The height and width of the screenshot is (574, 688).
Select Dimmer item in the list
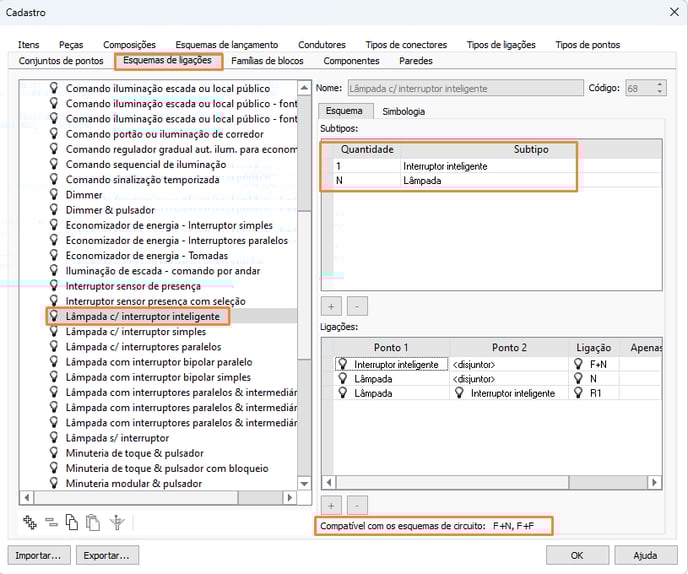click(84, 194)
